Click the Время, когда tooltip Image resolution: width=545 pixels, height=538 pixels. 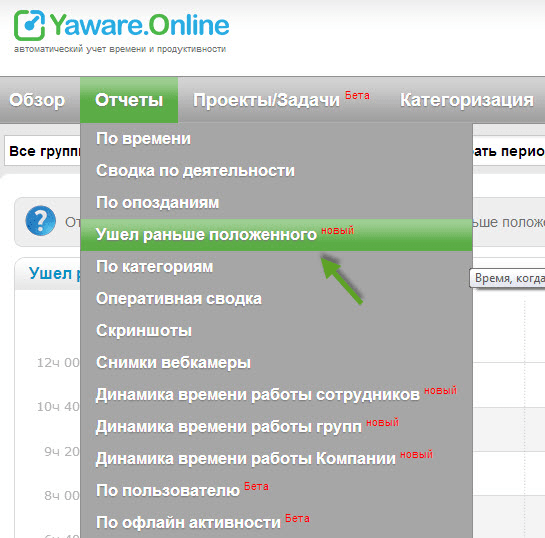tap(507, 278)
